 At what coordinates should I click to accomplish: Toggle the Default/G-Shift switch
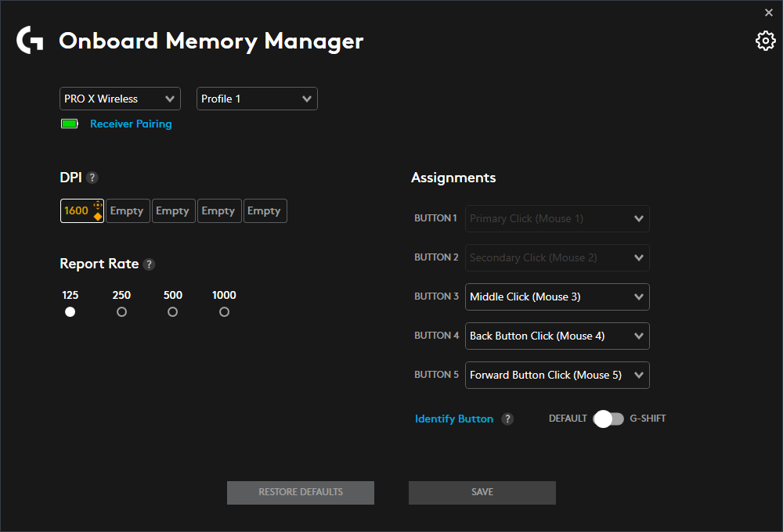(608, 419)
